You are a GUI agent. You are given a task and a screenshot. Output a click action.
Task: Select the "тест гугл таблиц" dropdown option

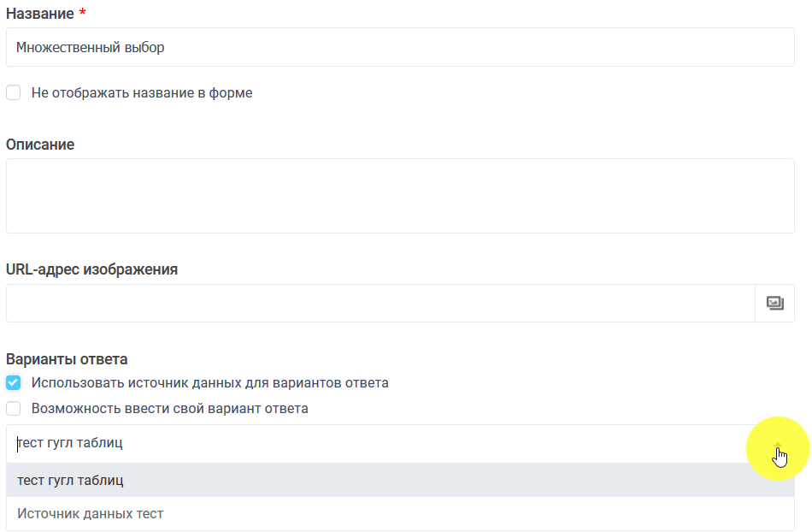coord(70,481)
